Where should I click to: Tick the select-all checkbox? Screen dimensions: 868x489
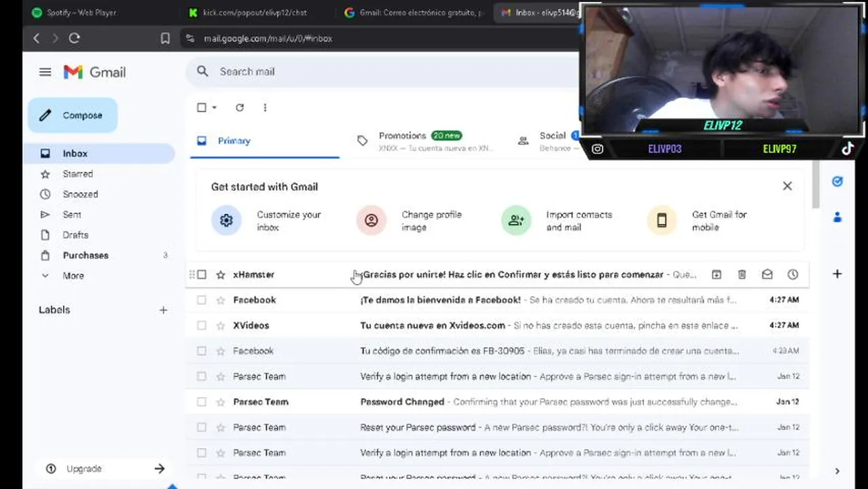coord(202,107)
